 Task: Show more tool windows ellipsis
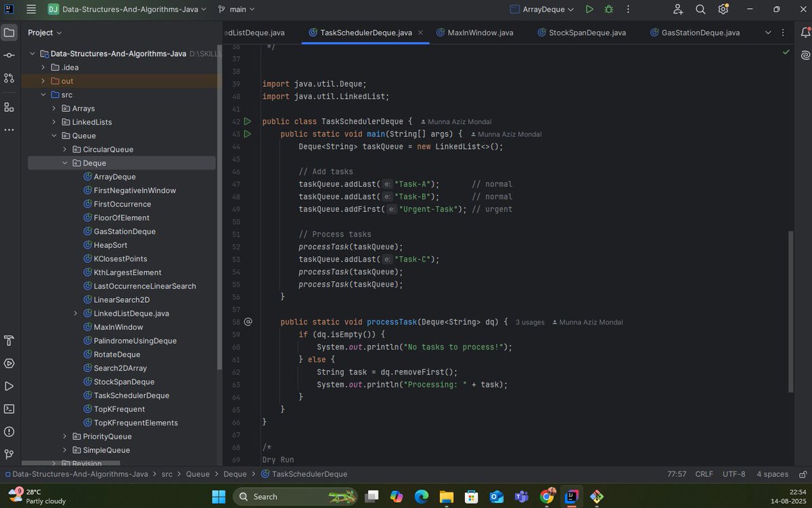click(x=9, y=130)
